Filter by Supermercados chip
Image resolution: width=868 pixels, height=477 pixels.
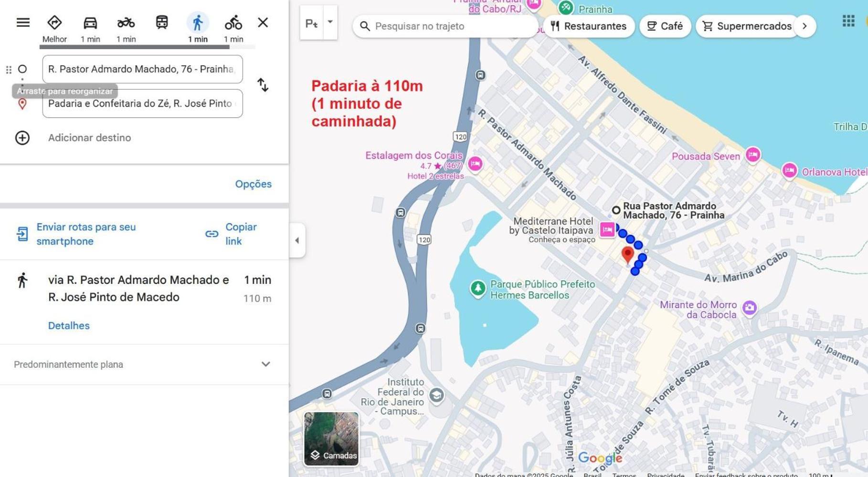point(748,26)
